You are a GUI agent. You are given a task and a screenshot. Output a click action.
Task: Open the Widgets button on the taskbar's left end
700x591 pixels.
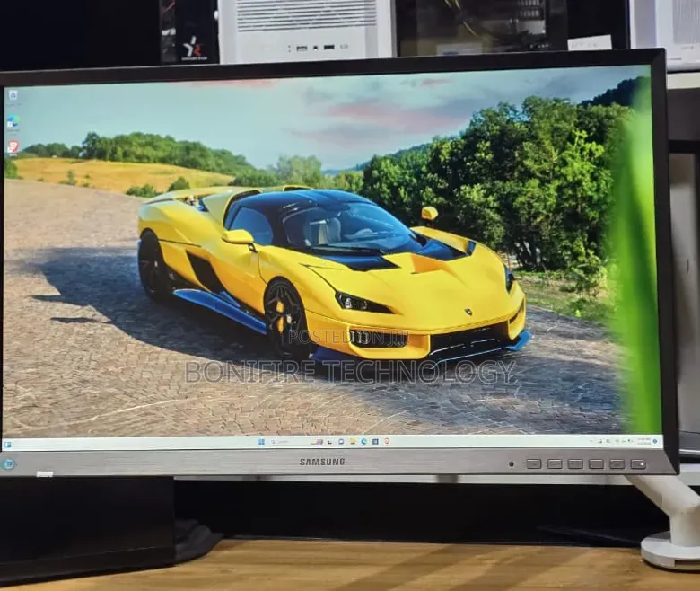(x=7, y=445)
